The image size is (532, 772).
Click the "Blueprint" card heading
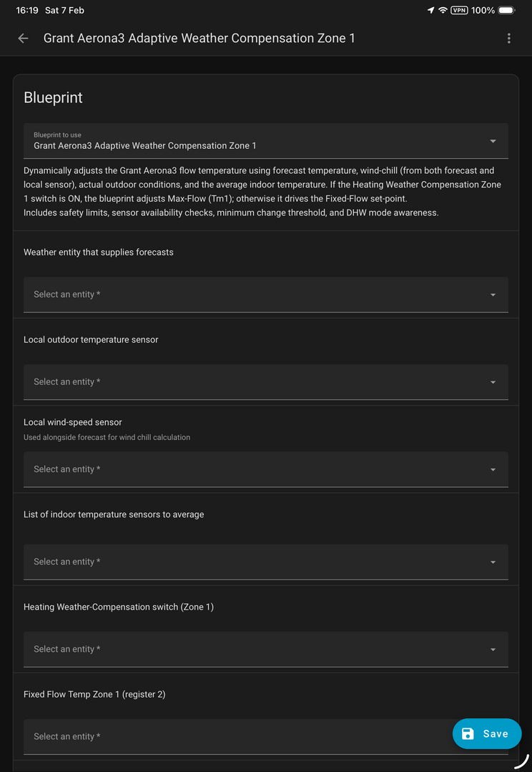(x=54, y=98)
